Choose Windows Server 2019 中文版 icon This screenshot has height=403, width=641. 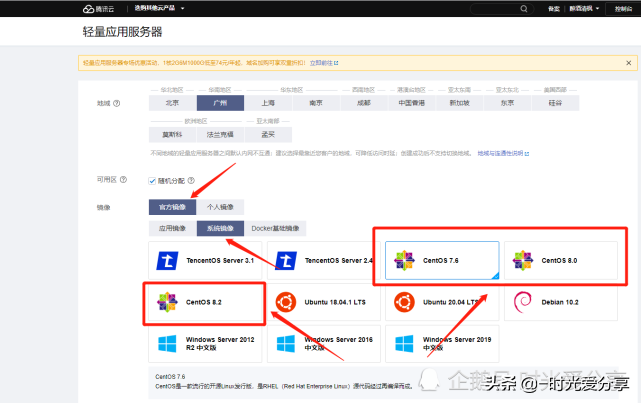404,344
